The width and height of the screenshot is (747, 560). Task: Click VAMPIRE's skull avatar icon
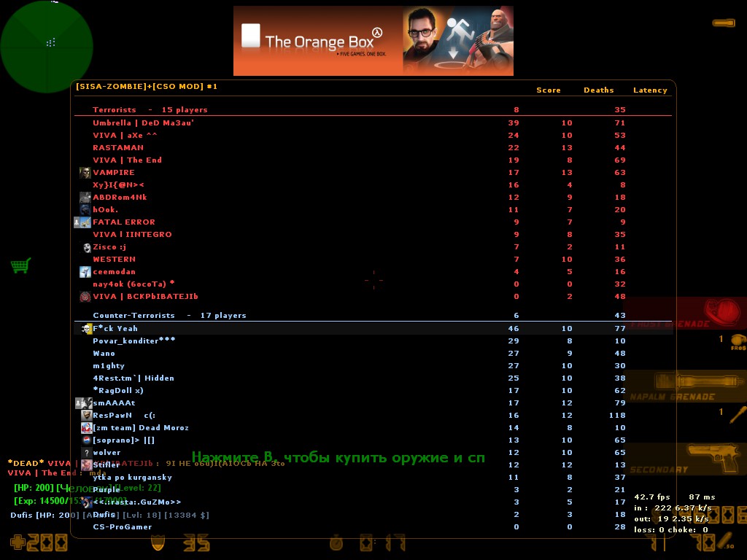click(x=85, y=173)
